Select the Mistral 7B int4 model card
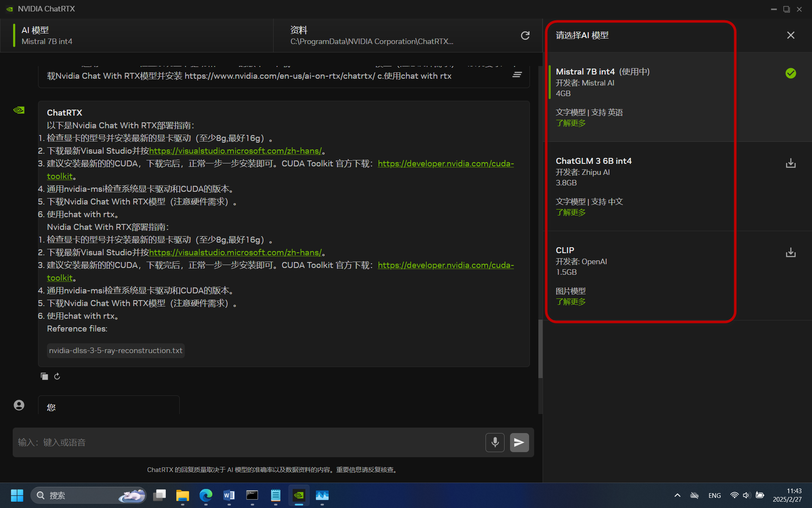 [678, 97]
